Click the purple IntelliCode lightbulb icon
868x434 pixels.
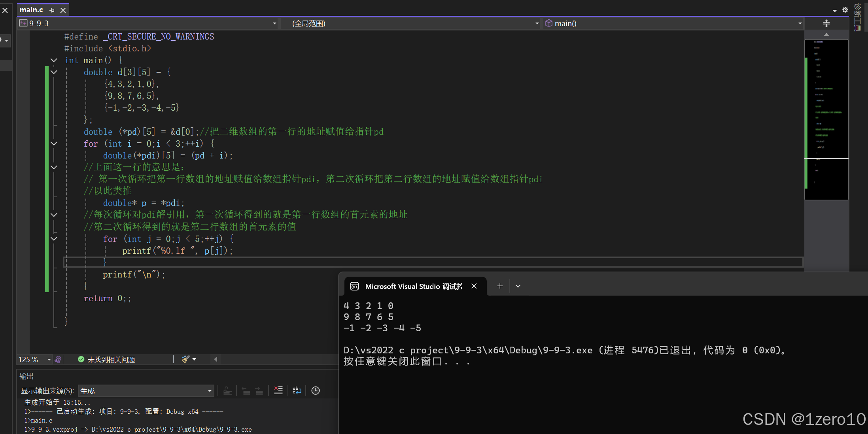pos(58,359)
